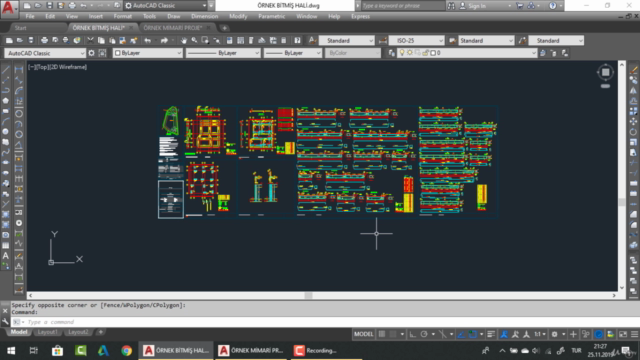Screen dimensions: 640x360
Task: Toggle the drawing grid display
Action: pyautogui.click(x=382, y=334)
